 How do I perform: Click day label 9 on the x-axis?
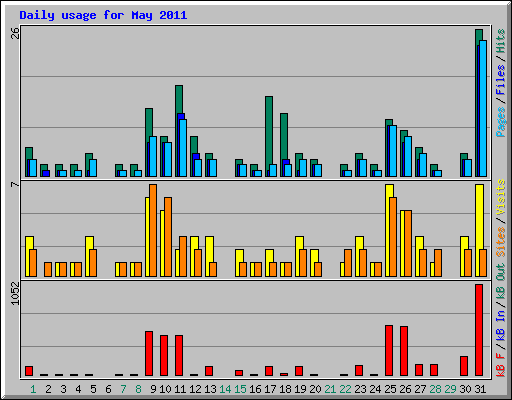(x=153, y=389)
